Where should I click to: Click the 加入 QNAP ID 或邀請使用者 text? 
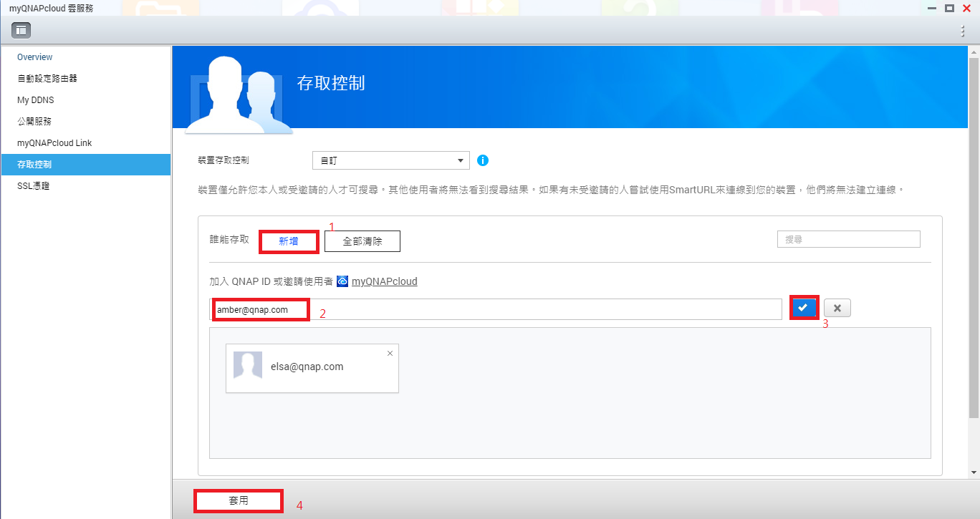pyautogui.click(x=271, y=281)
